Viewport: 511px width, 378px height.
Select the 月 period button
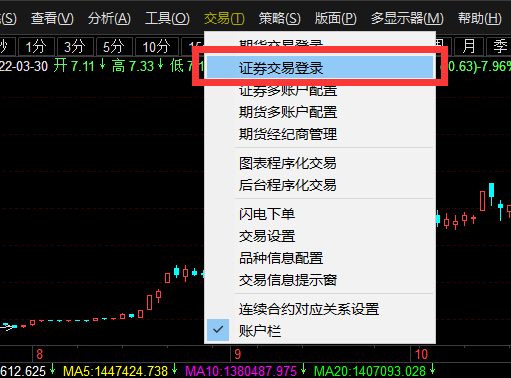468,46
